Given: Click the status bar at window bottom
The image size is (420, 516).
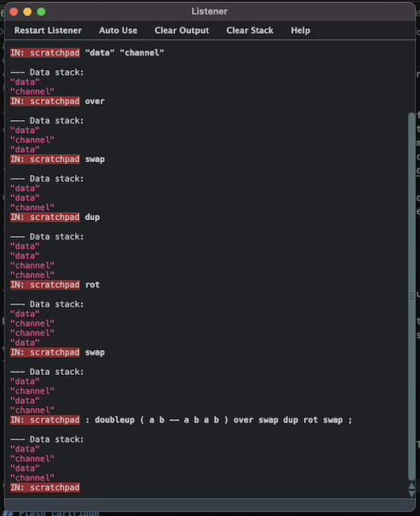Looking at the screenshot, I should (x=210, y=505).
